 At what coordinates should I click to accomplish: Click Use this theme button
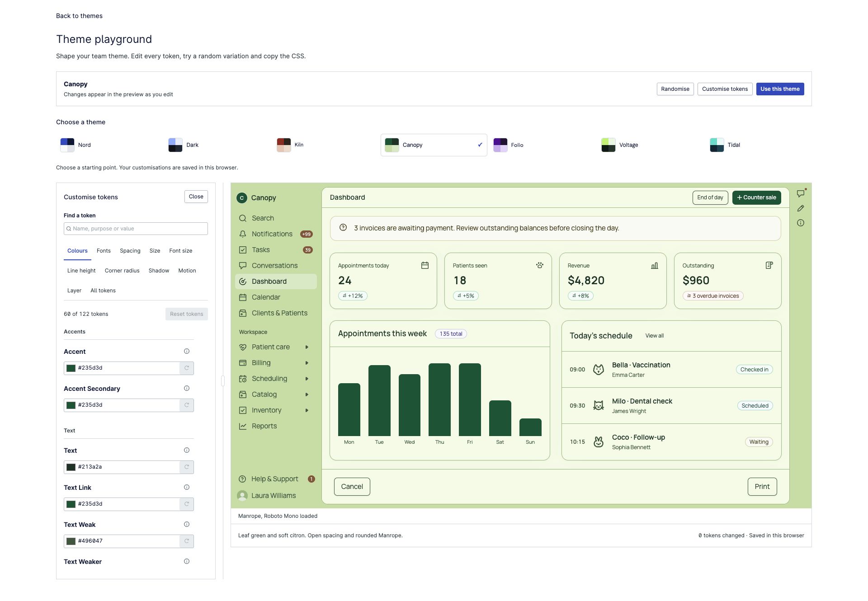[x=780, y=89]
